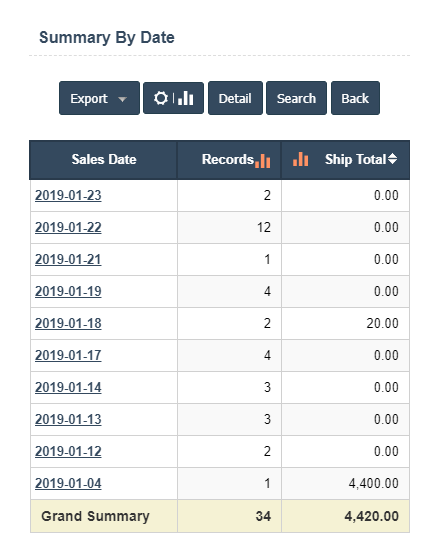Open the 2019-01-23 sales date link

tap(68, 195)
